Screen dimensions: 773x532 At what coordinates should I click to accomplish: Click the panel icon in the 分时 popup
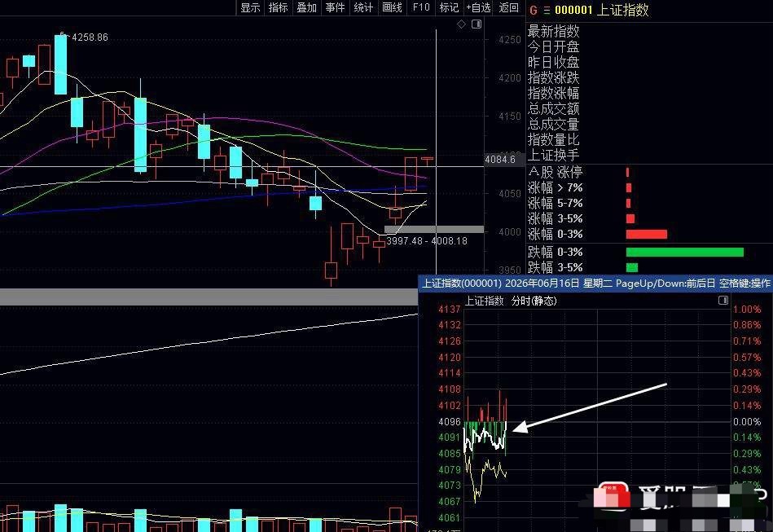723,301
